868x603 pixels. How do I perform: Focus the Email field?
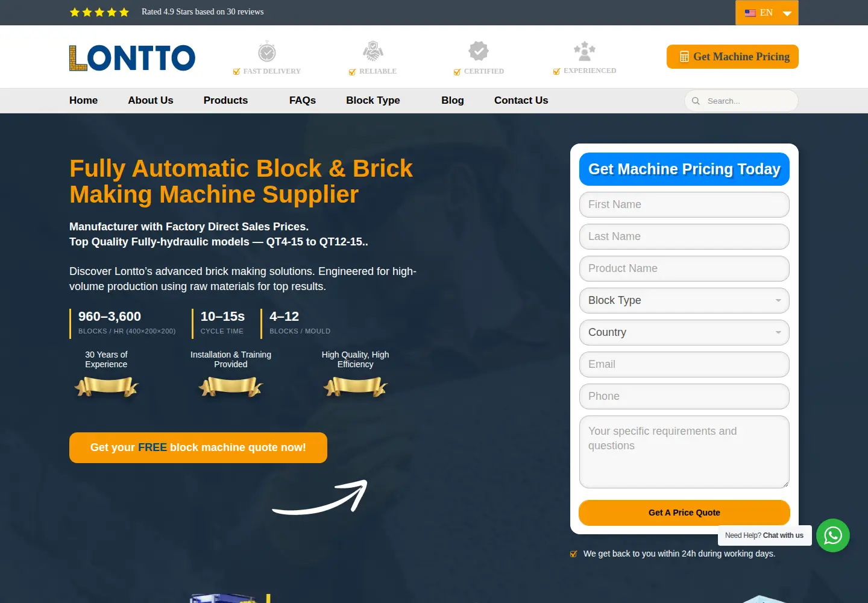click(684, 364)
